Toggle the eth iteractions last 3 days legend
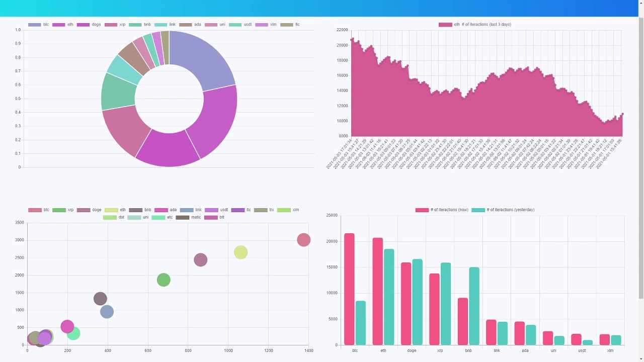644x362 pixels. 475,24
